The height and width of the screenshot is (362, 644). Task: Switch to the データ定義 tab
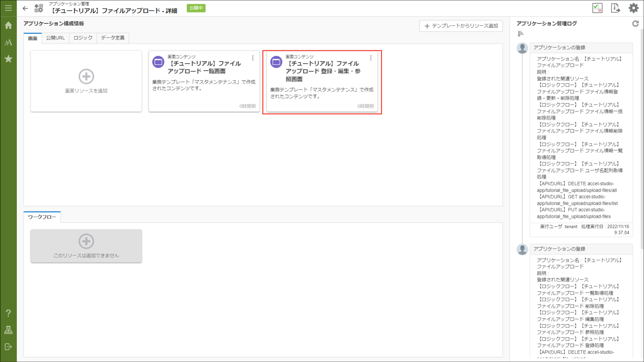point(113,38)
